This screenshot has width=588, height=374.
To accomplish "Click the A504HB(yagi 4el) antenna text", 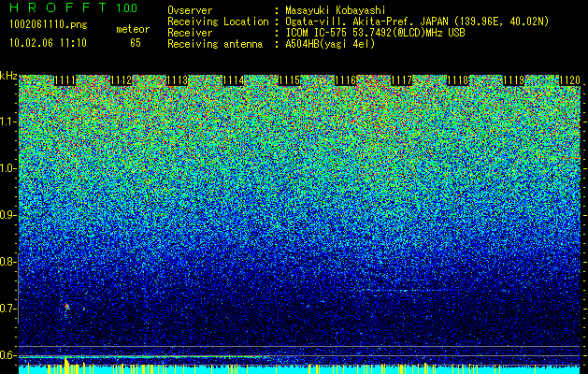I will pos(330,44).
